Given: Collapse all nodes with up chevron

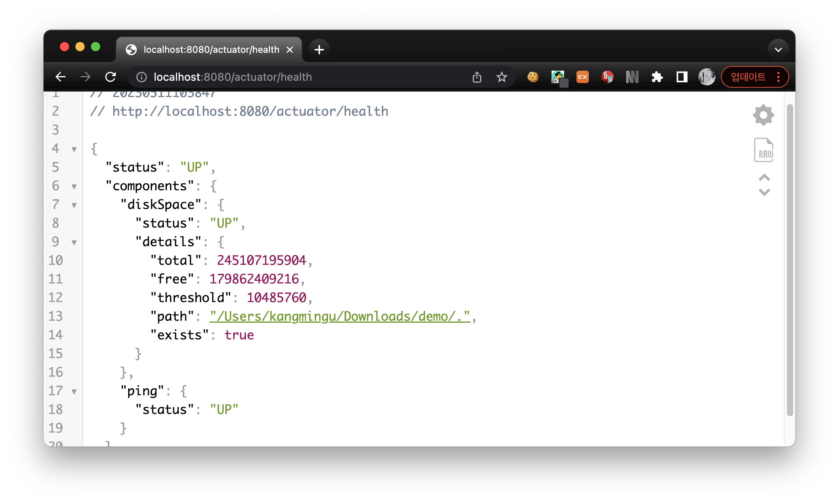Looking at the screenshot, I should 764,178.
